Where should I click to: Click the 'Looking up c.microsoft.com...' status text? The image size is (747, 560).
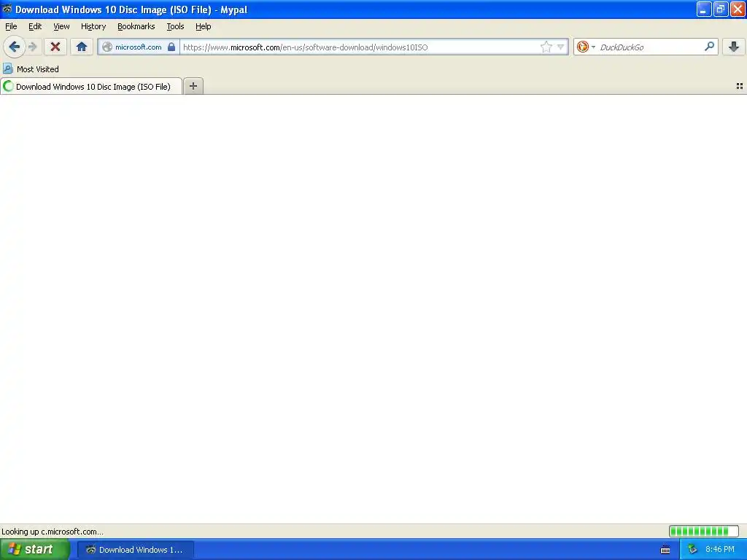pos(53,532)
